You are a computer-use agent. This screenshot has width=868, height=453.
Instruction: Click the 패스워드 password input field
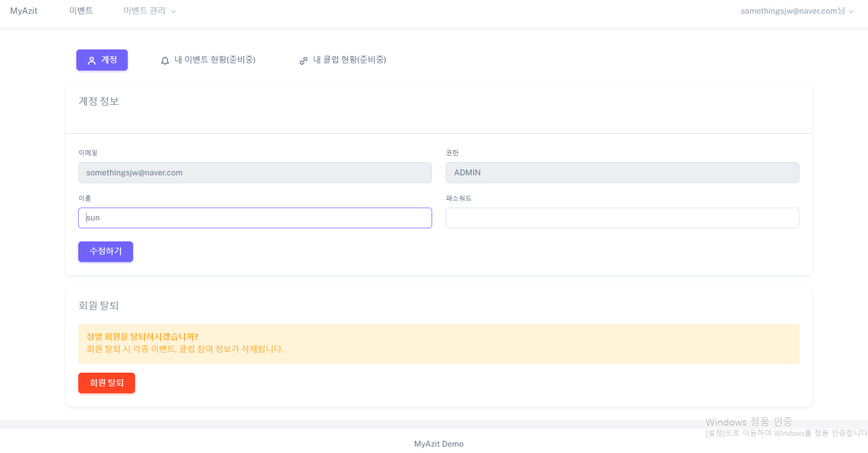tap(622, 217)
